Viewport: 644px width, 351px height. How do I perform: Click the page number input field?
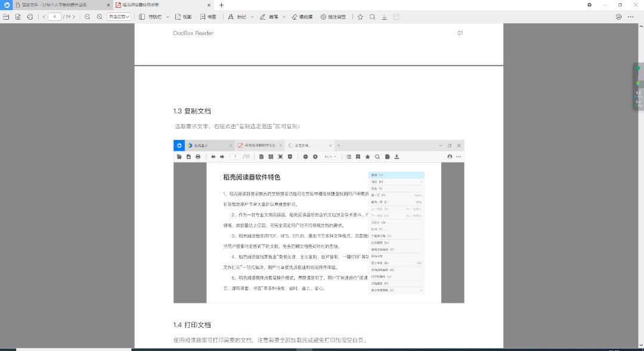(54, 17)
